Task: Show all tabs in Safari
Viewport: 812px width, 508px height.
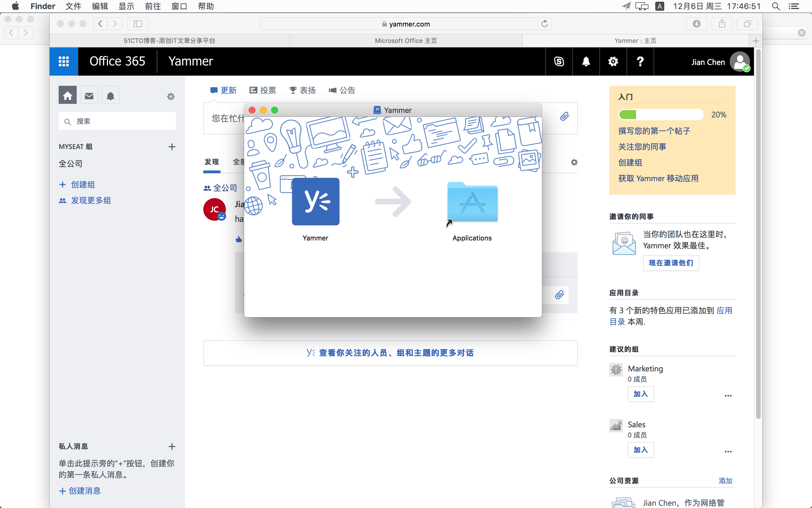Action: (747, 24)
